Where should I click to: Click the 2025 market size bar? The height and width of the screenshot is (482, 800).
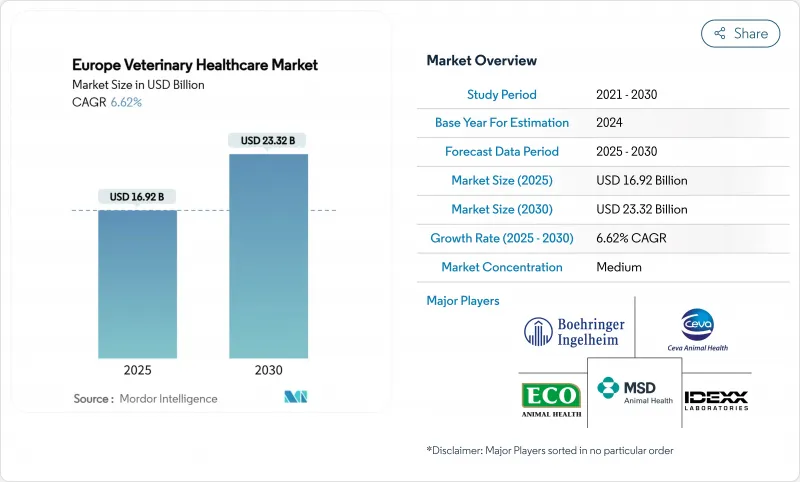point(137,284)
